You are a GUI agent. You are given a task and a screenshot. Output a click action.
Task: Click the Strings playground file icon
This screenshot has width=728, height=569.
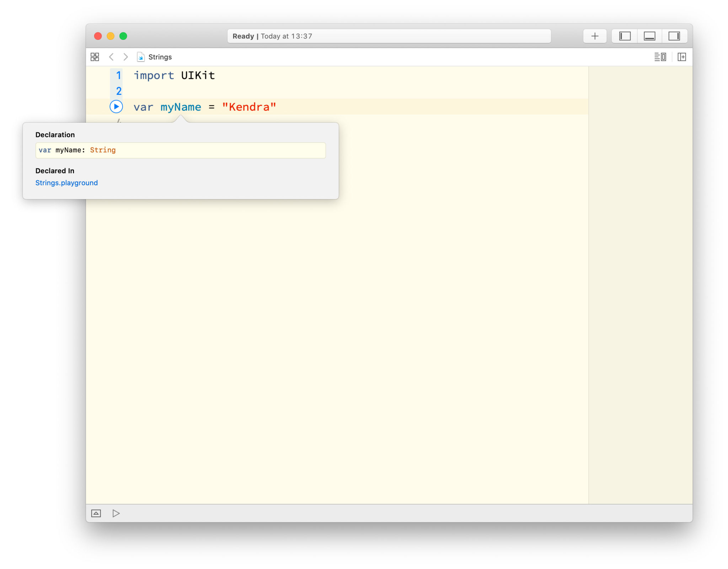pyautogui.click(x=141, y=57)
